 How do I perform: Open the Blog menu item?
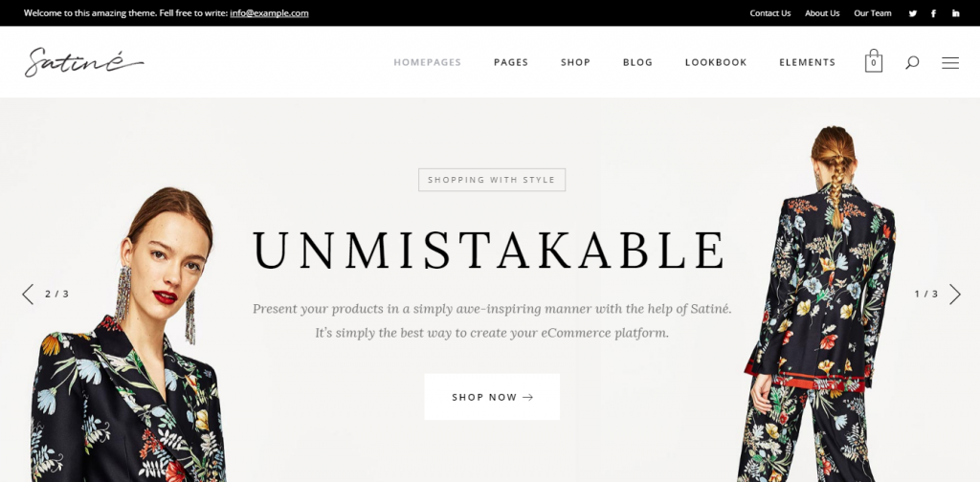pos(637,62)
